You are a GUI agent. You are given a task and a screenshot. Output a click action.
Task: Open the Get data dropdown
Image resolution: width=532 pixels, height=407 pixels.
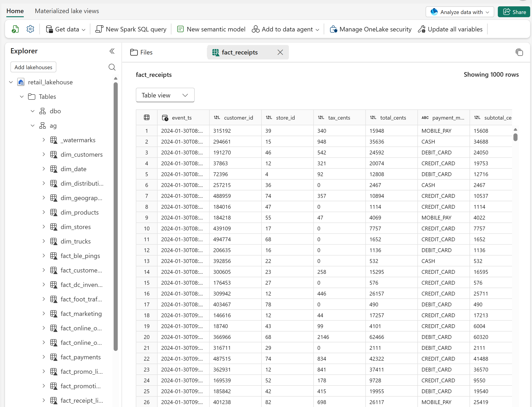coord(65,29)
